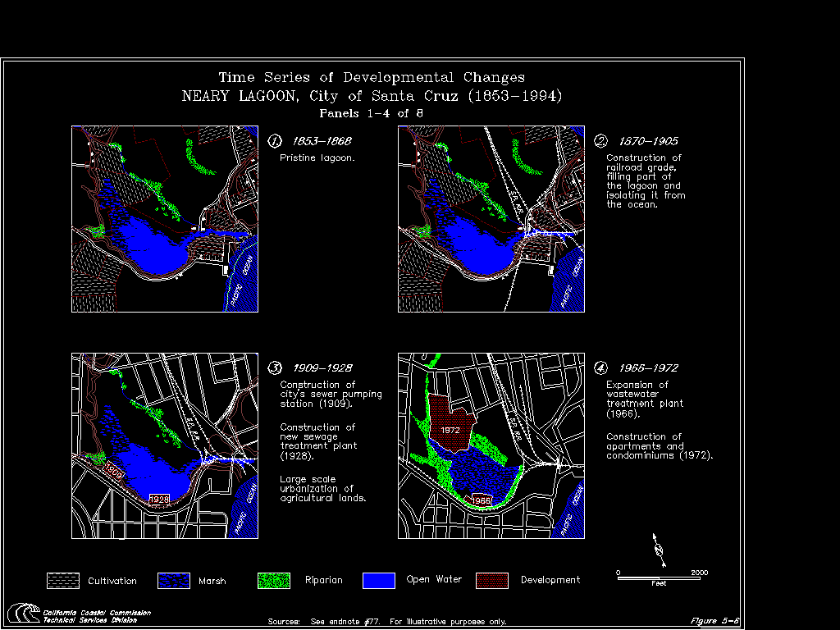This screenshot has height=630, width=840.
Task: Click the scale bar above "Feet"
Action: (x=659, y=578)
